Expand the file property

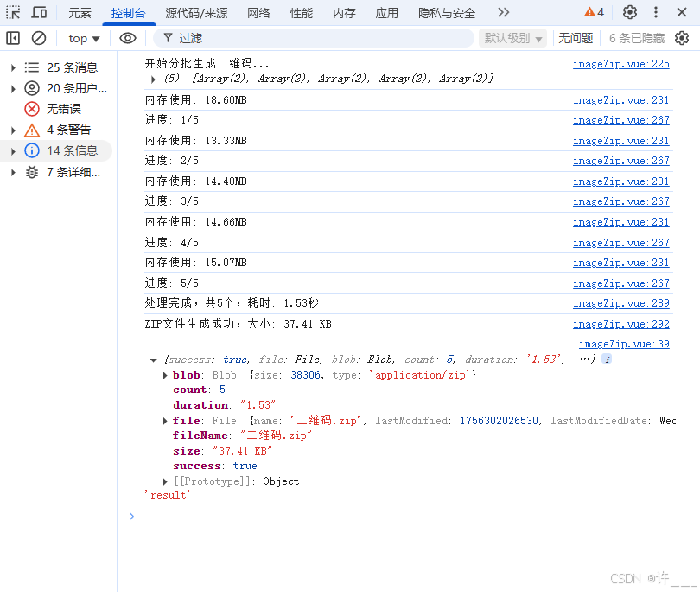(x=165, y=421)
